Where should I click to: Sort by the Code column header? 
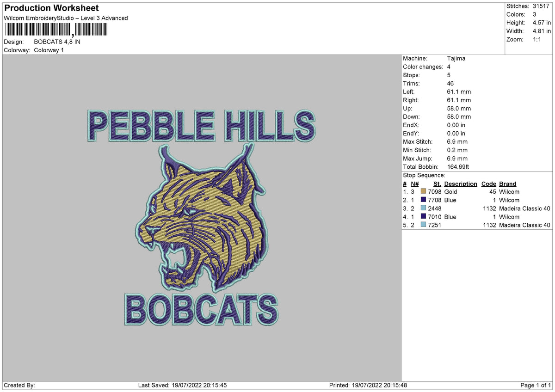(x=489, y=184)
